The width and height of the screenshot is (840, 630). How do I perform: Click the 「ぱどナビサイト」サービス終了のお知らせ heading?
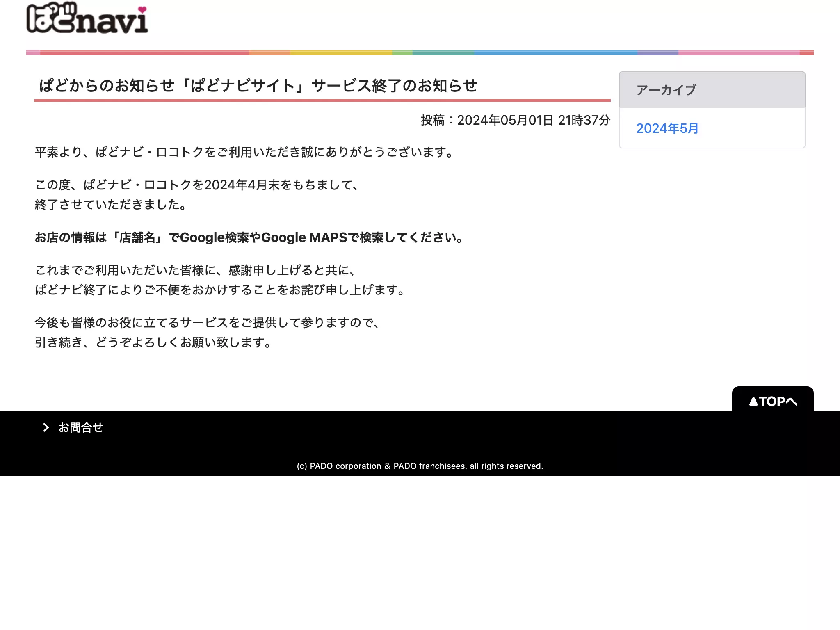[258, 86]
